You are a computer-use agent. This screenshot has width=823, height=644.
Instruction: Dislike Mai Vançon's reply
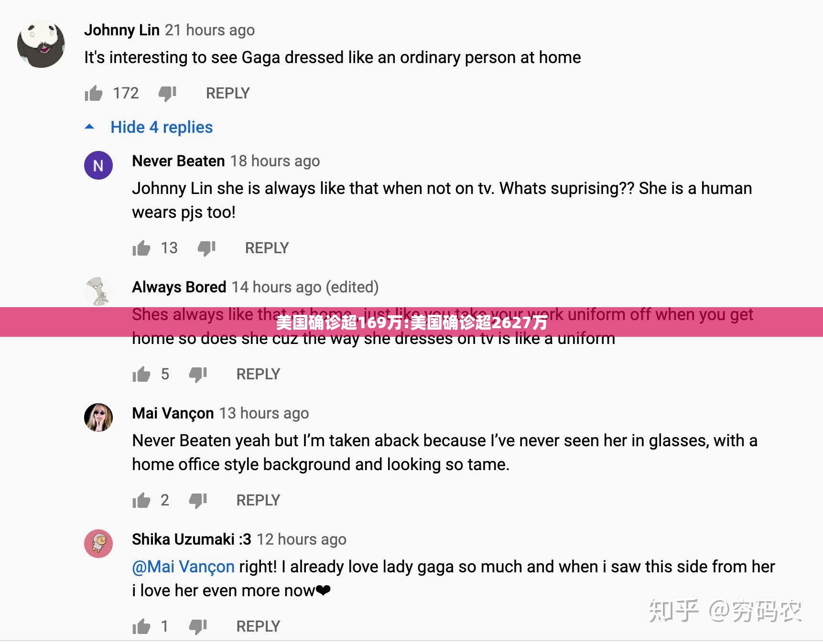[x=198, y=501]
